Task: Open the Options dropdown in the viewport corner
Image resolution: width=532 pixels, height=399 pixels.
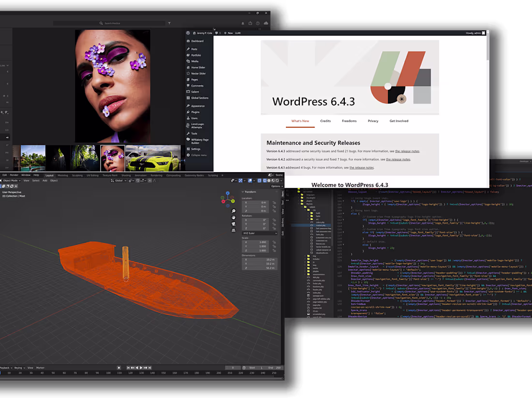Action: (x=277, y=186)
